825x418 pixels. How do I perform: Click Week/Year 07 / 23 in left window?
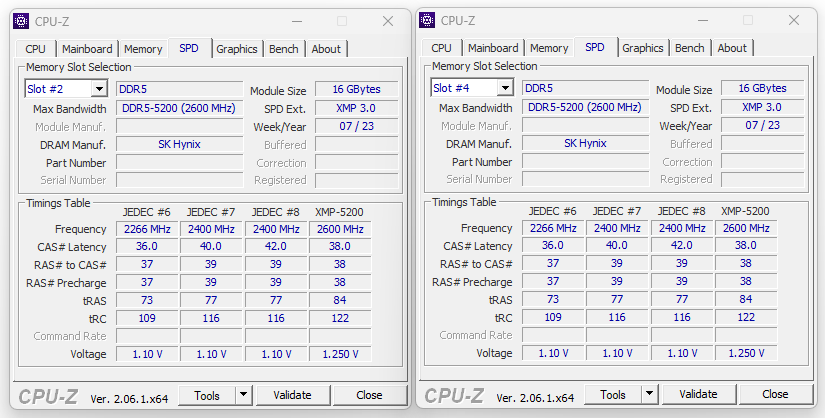tap(357, 126)
